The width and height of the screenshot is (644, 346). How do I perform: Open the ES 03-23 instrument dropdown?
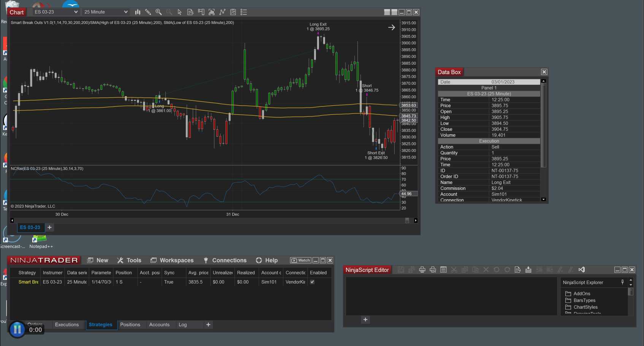[x=76, y=12]
